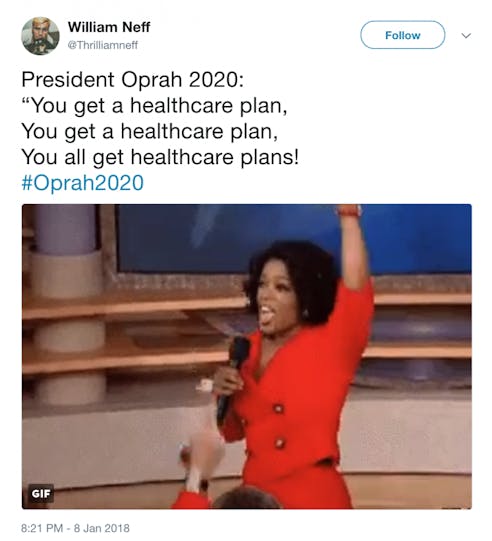Image resolution: width=492 pixels, height=541 pixels.
Task: Open the @Thrilliamneff handle link
Action: point(102,45)
